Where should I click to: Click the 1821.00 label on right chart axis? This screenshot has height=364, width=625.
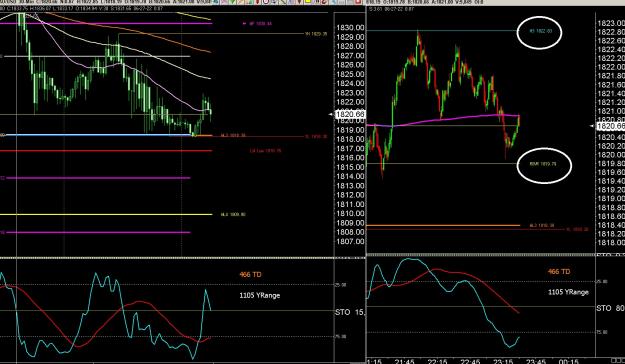[611, 111]
